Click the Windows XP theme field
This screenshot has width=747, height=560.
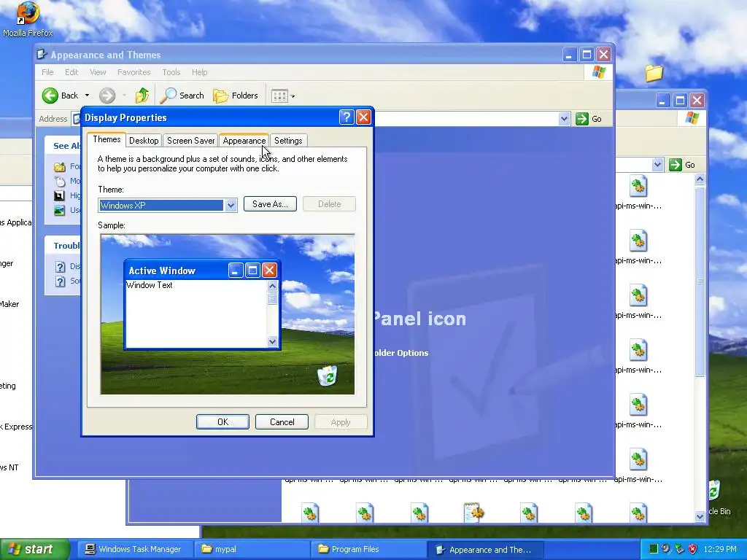pyautogui.click(x=161, y=205)
